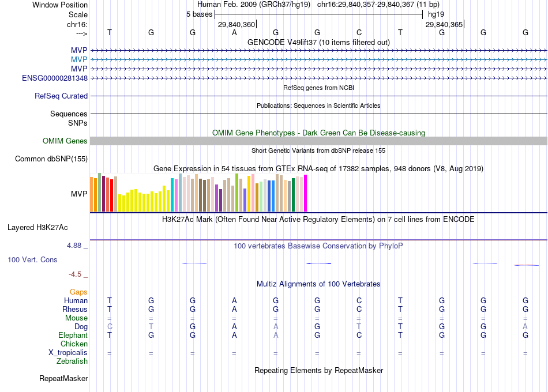This screenshot has height=392, width=548.
Task: Click the dark green bar in GTEx chart
Action: tap(294, 195)
